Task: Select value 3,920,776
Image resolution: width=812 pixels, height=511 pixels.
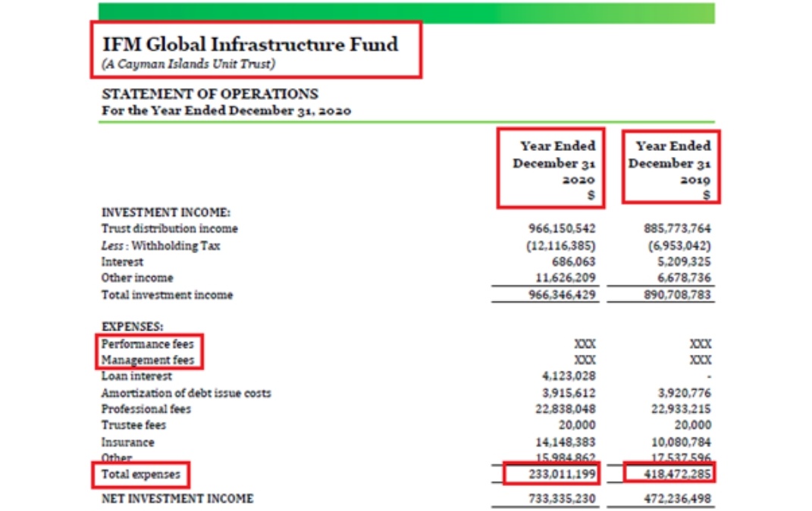Action: click(x=684, y=393)
